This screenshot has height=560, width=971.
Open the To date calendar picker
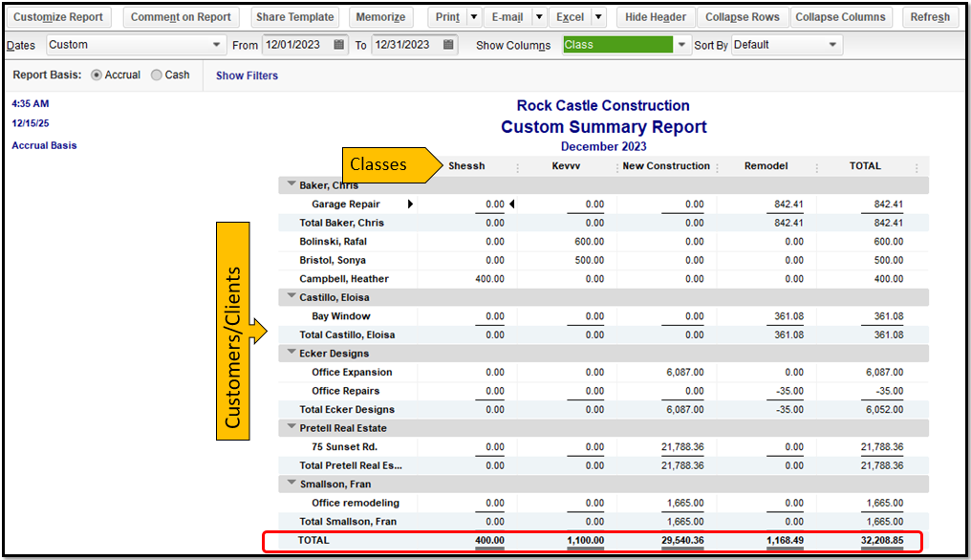(449, 45)
